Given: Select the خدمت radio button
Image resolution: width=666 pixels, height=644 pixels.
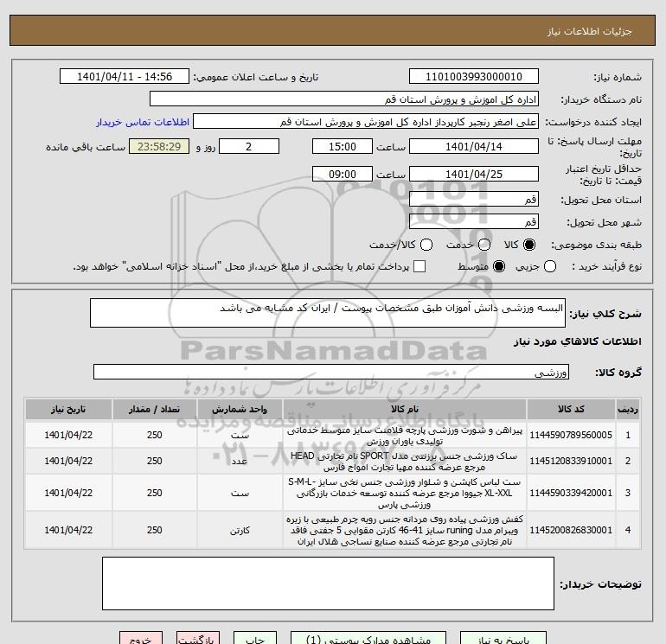Looking at the screenshot, I should [x=484, y=245].
